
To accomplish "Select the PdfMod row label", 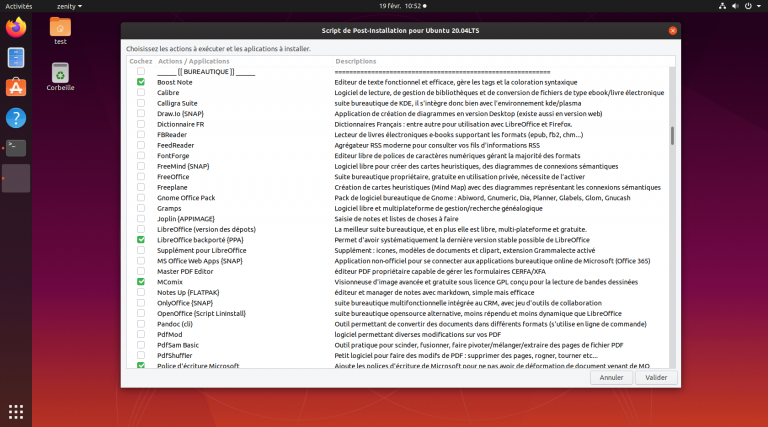I will click(x=169, y=334).
